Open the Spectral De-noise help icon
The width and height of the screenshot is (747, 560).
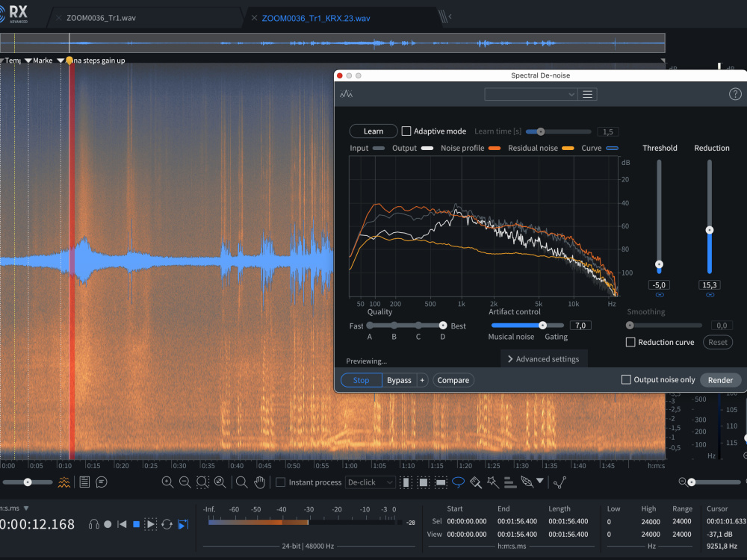click(735, 94)
